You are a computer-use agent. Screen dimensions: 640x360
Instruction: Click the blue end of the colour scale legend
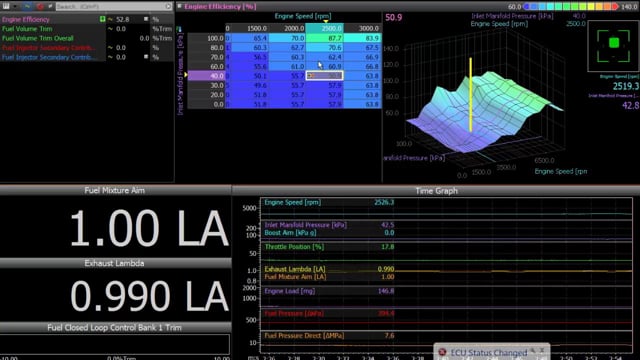527,7
